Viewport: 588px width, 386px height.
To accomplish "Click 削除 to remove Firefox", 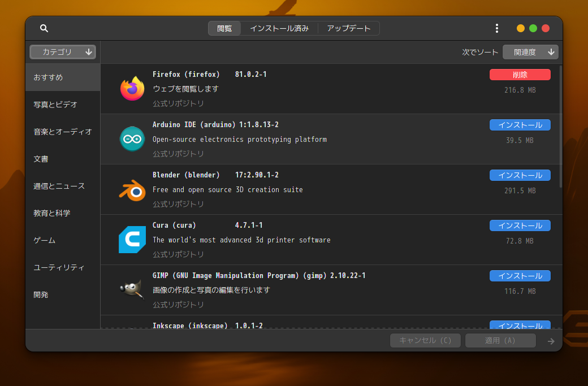I will pos(520,75).
